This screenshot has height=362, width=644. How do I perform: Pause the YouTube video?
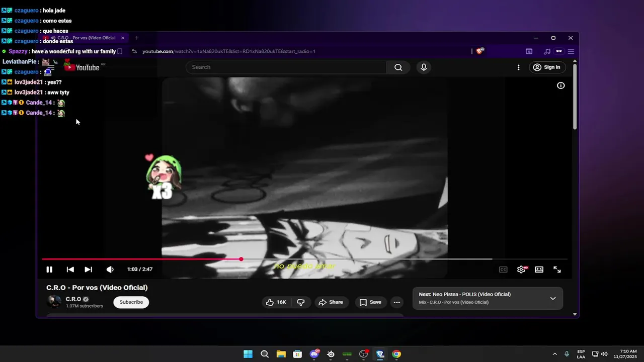point(49,269)
